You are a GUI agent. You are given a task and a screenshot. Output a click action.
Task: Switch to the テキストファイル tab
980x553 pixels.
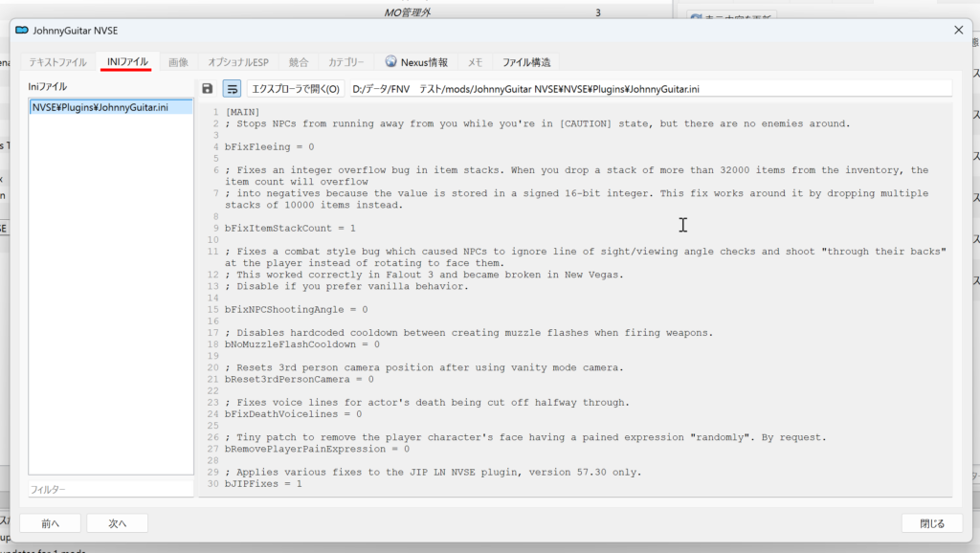tap(57, 62)
